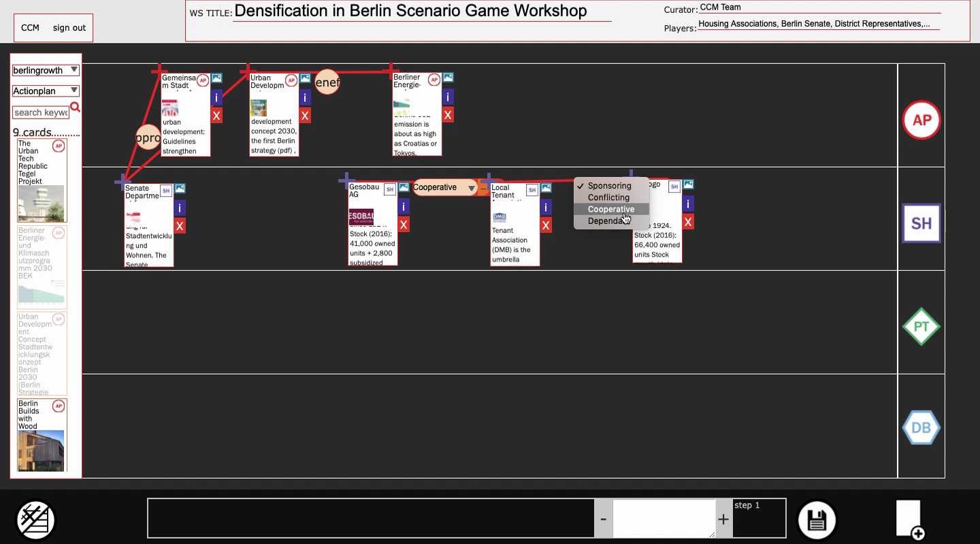This screenshot has width=980, height=544.
Task: Open the Cooperative relation dropdown on the link
Action: [445, 187]
